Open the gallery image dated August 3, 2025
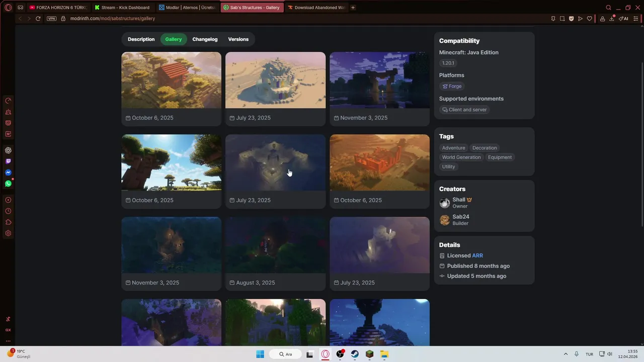The width and height of the screenshot is (644, 362). 275,245
